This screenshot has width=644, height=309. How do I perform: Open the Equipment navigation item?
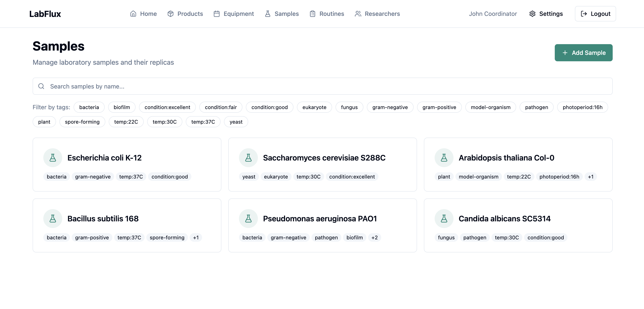(234, 14)
